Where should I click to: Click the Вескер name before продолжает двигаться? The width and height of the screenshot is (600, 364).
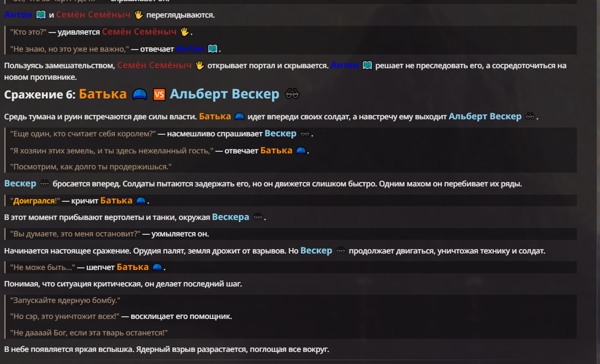coord(316,251)
